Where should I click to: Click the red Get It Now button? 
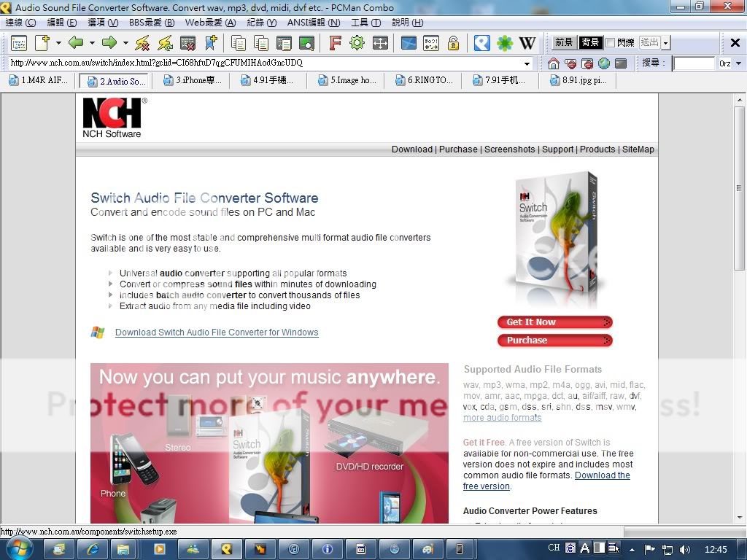click(x=554, y=322)
